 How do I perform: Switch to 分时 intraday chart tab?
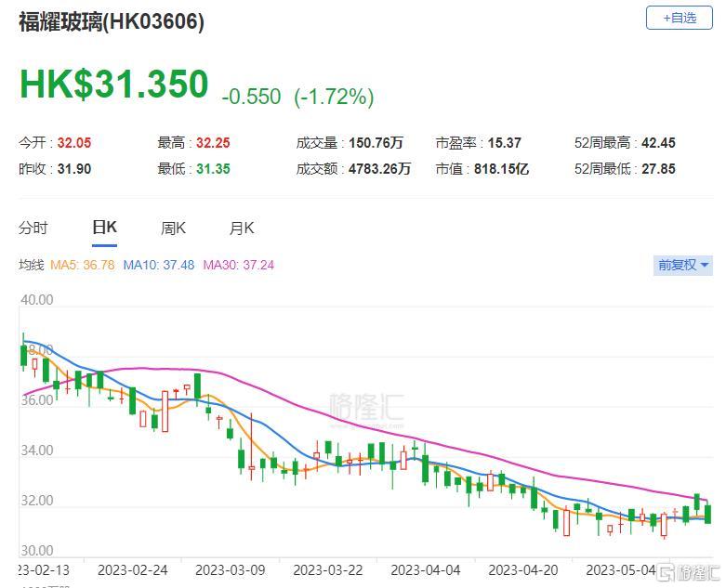click(x=33, y=229)
